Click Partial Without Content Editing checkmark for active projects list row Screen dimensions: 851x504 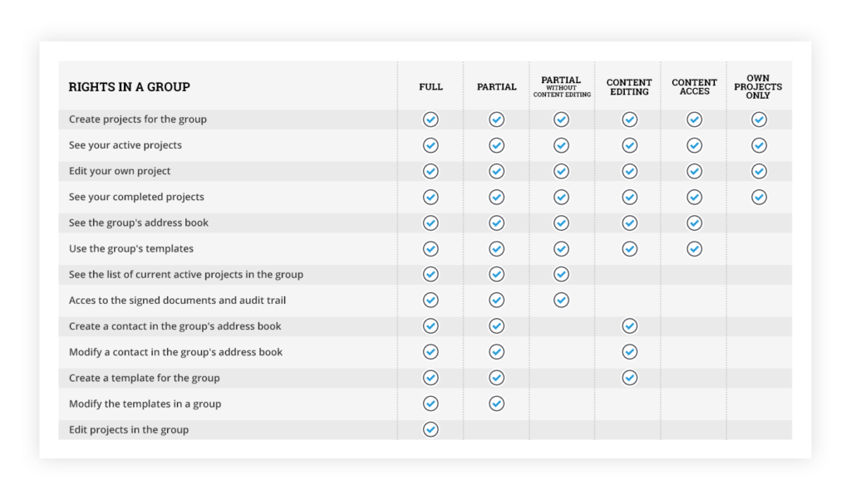click(x=561, y=274)
